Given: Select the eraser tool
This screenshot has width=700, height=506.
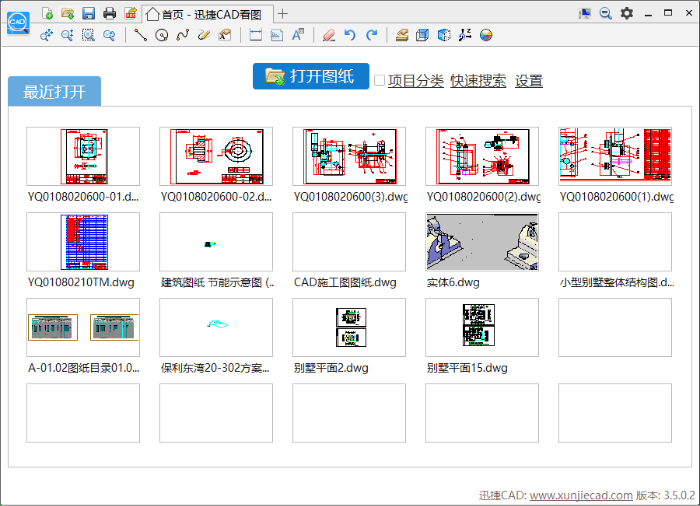Looking at the screenshot, I should tap(329, 35).
